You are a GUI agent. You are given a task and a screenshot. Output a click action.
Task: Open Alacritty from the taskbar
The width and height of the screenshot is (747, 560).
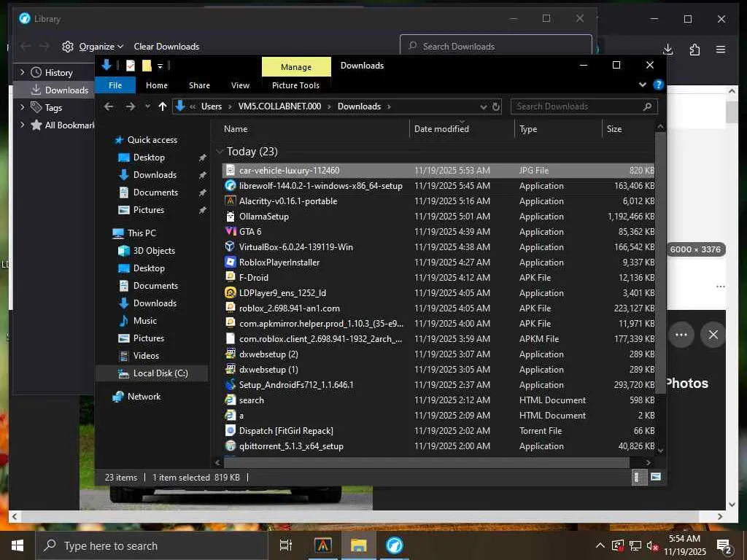(323, 545)
